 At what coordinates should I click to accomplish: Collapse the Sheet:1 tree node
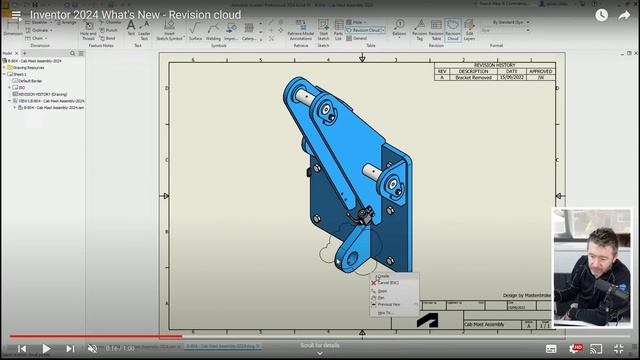pos(4,74)
